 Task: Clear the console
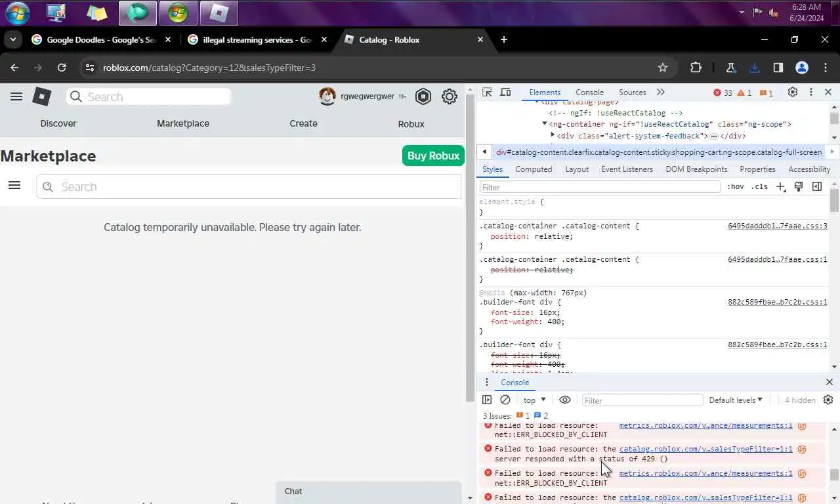click(505, 400)
